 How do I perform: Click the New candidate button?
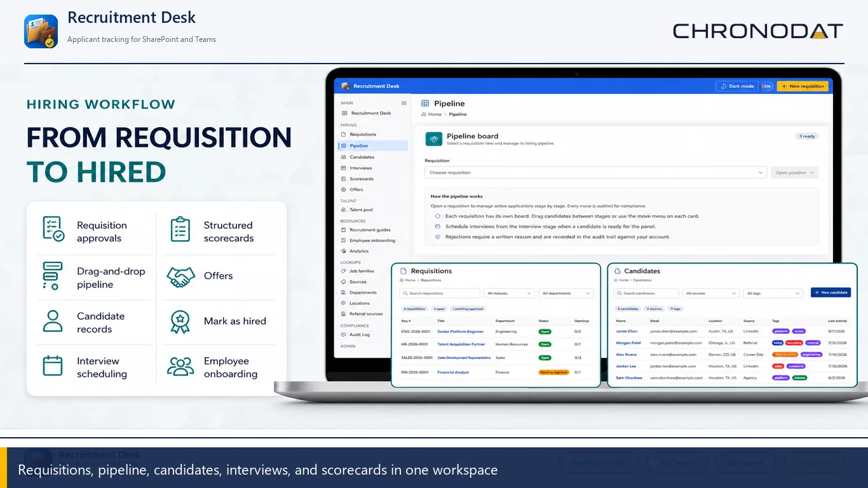click(831, 292)
